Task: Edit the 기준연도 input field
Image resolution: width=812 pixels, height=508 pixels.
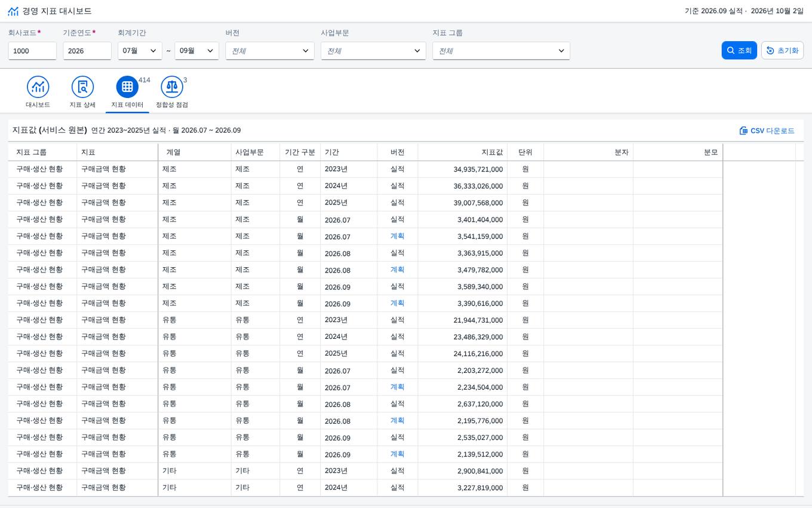Action: [87, 51]
